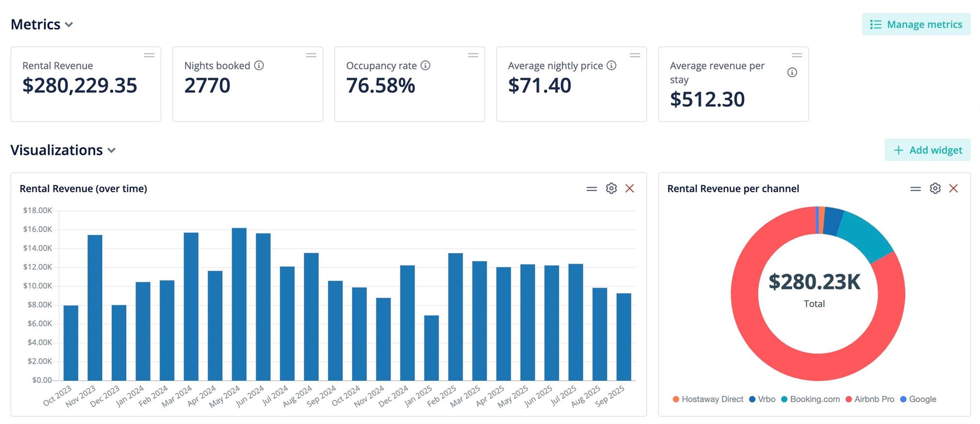Click the Average revenue per stay info icon

coord(792,72)
